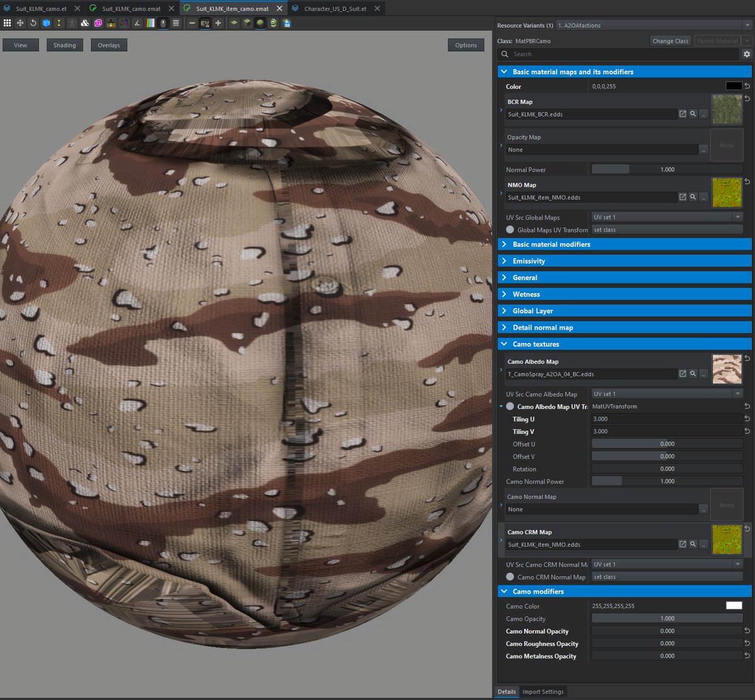
Task: Click the blue cube toolbar icon
Action: [x=46, y=23]
